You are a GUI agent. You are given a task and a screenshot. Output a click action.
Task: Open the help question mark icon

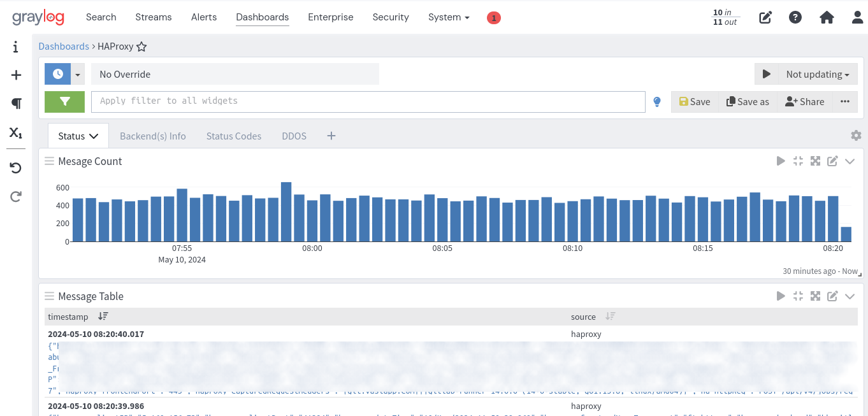point(795,17)
